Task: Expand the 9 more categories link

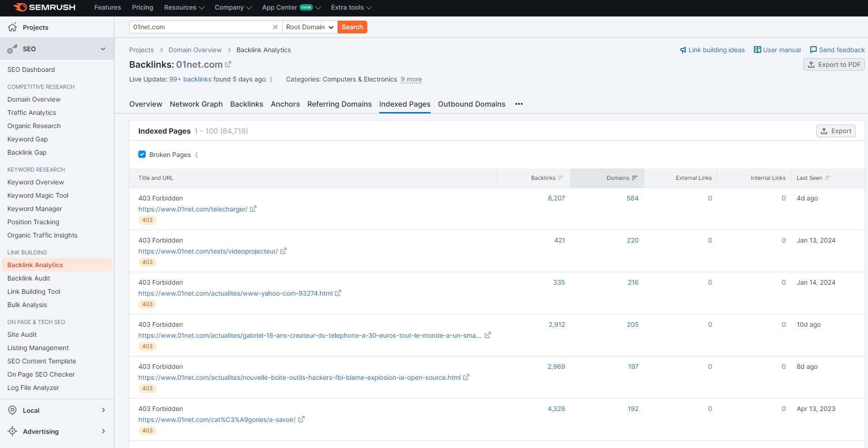Action: tap(411, 79)
